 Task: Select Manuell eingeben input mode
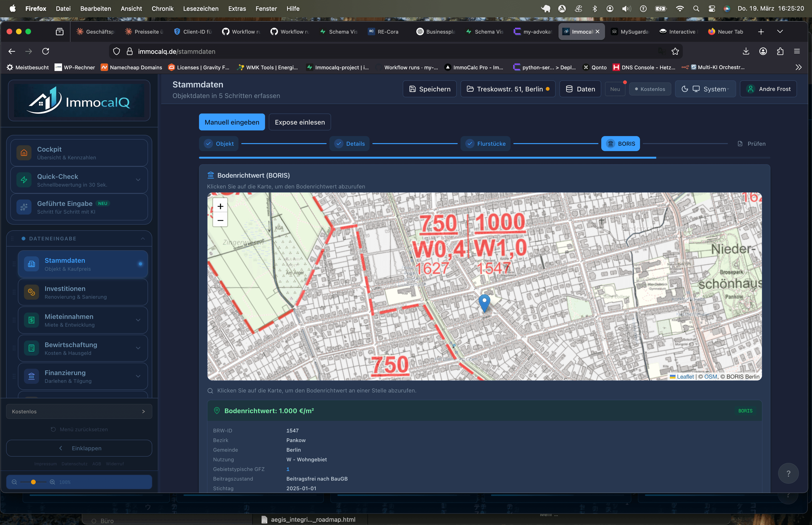pos(232,122)
